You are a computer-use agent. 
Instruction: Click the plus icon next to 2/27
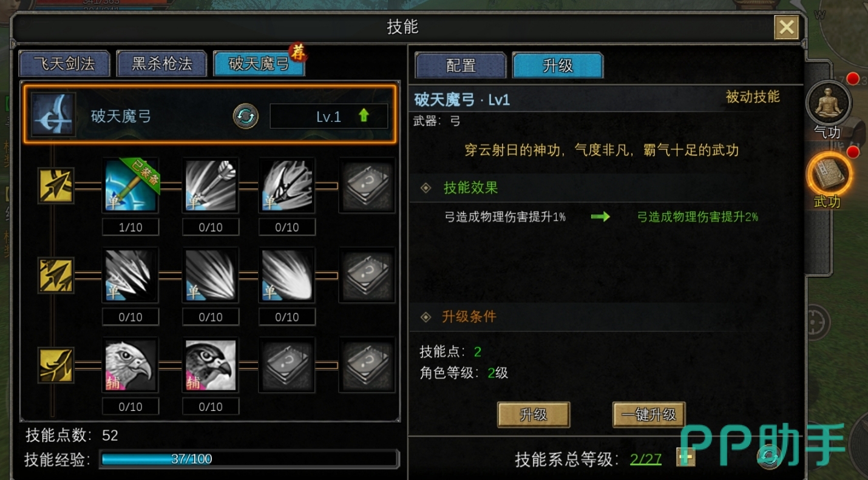[x=686, y=458]
